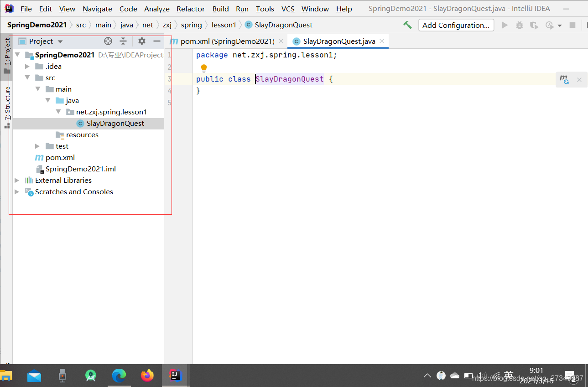Screen dimensions: 588x387
Task: Collapse the net.zxj.spring.lesson1 package
Action: point(58,112)
